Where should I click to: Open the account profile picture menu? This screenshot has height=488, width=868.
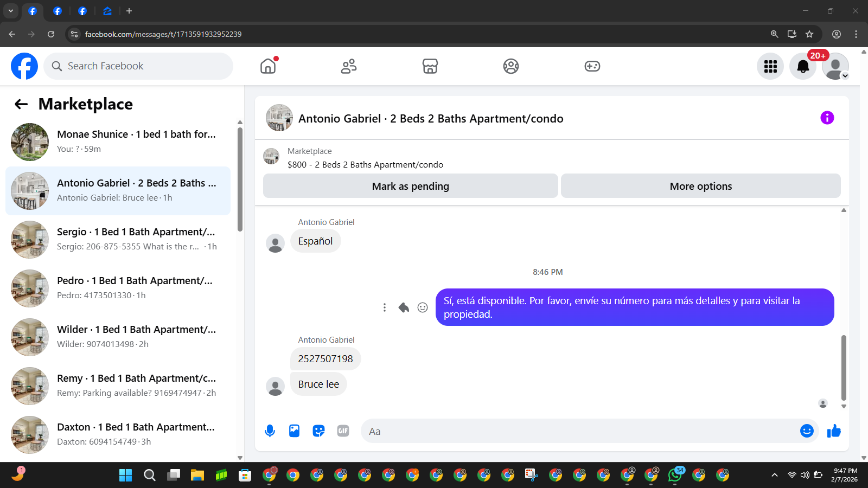point(835,66)
